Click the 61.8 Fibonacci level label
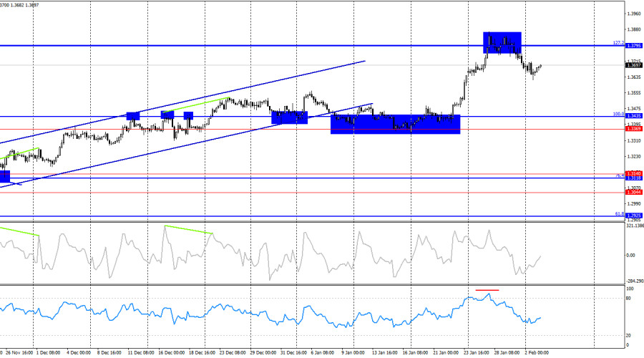644x358 pixels. (620, 214)
